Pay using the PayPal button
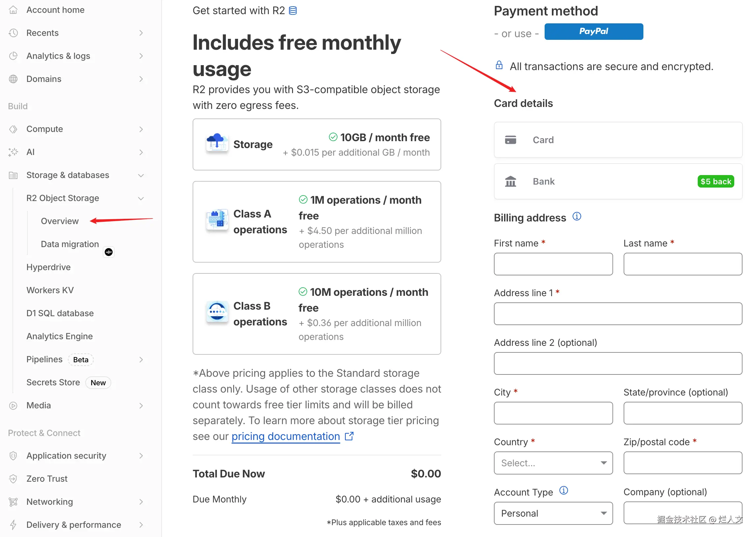 (594, 31)
